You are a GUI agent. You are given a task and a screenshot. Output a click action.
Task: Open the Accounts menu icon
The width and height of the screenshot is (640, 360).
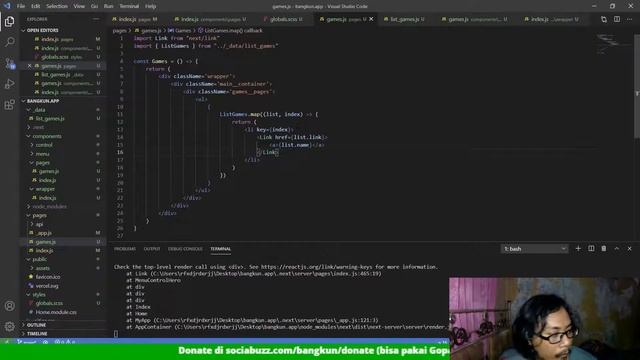(9, 306)
